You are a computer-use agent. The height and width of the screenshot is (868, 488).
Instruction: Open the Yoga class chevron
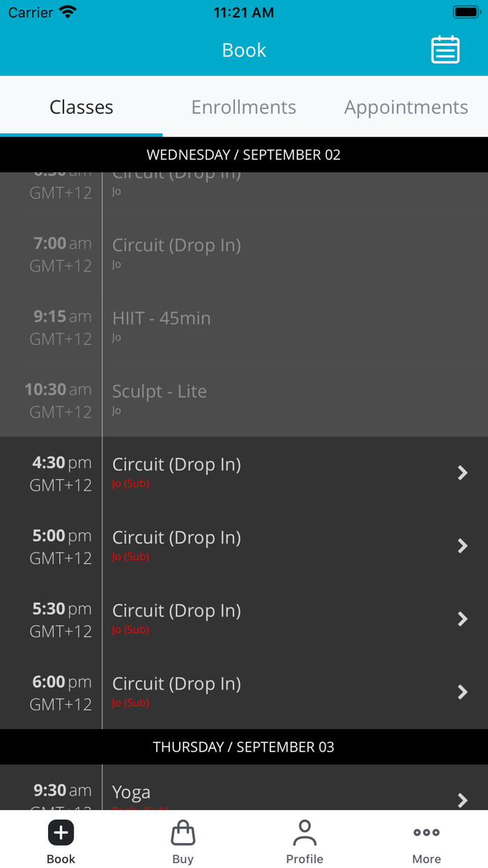(462, 800)
